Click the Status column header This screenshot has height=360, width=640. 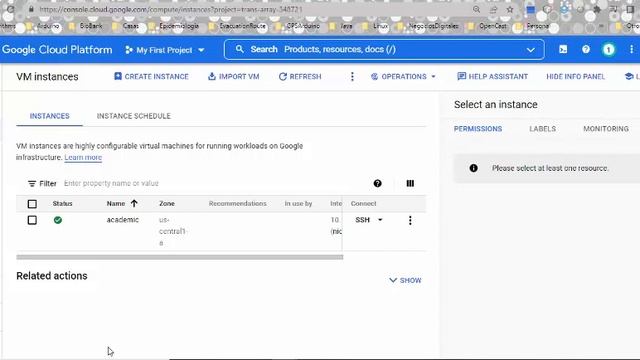tap(62, 203)
